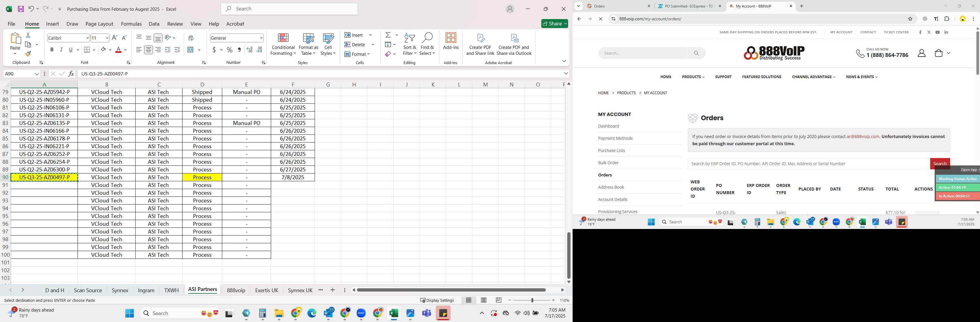Screen dimensions: 980x322
Task: Open the font name dropdown (Calibri)
Action: coord(87,38)
